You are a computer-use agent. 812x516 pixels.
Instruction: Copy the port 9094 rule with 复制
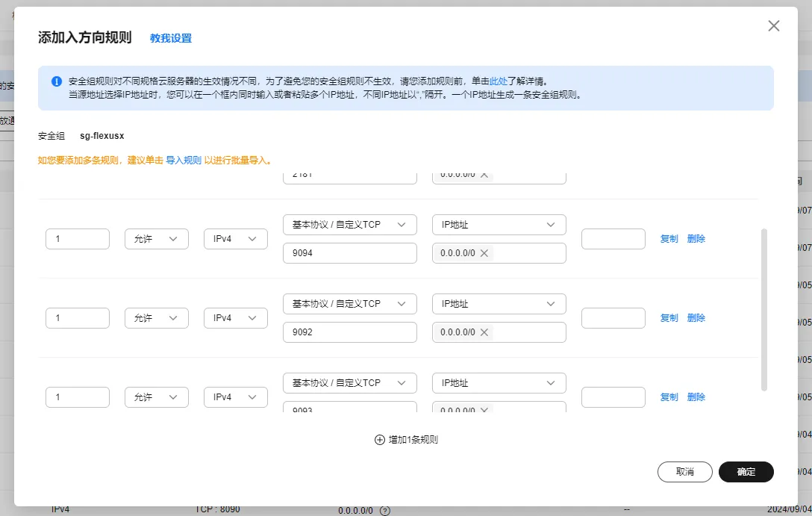669,239
